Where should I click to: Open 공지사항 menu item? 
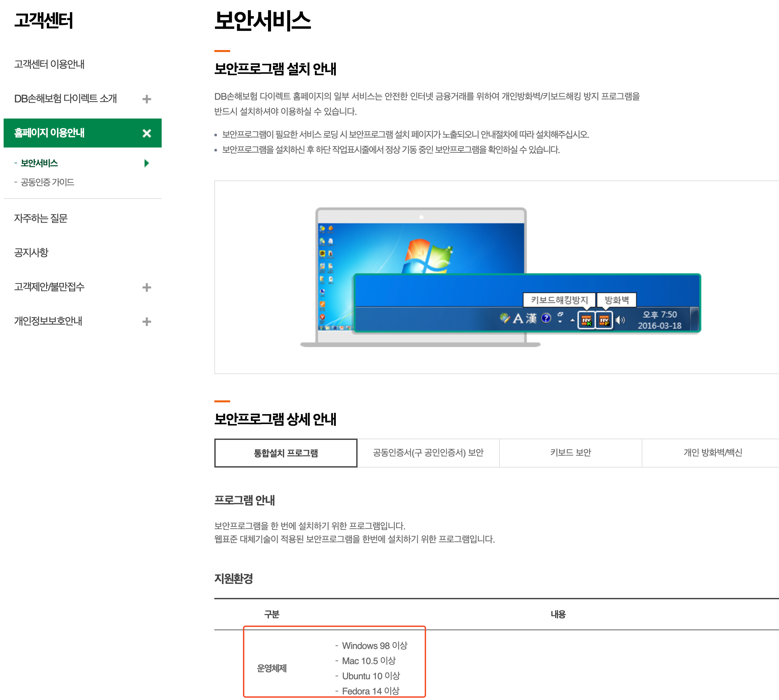[31, 252]
